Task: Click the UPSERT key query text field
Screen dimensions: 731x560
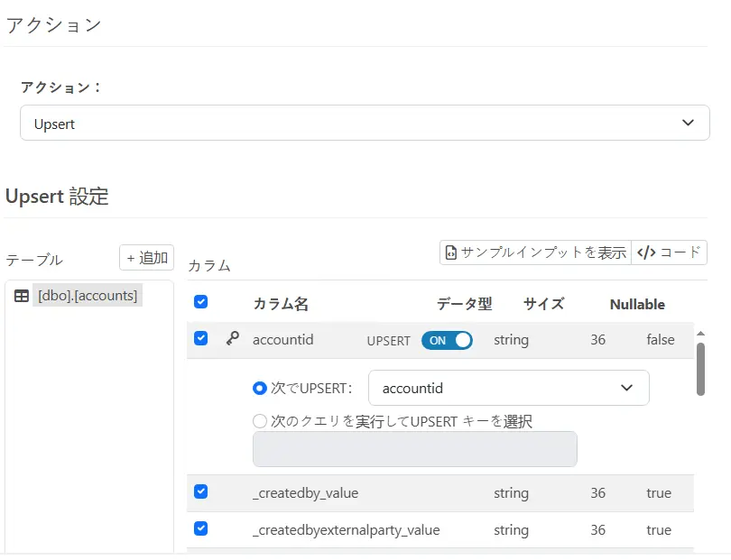Action: (414, 449)
